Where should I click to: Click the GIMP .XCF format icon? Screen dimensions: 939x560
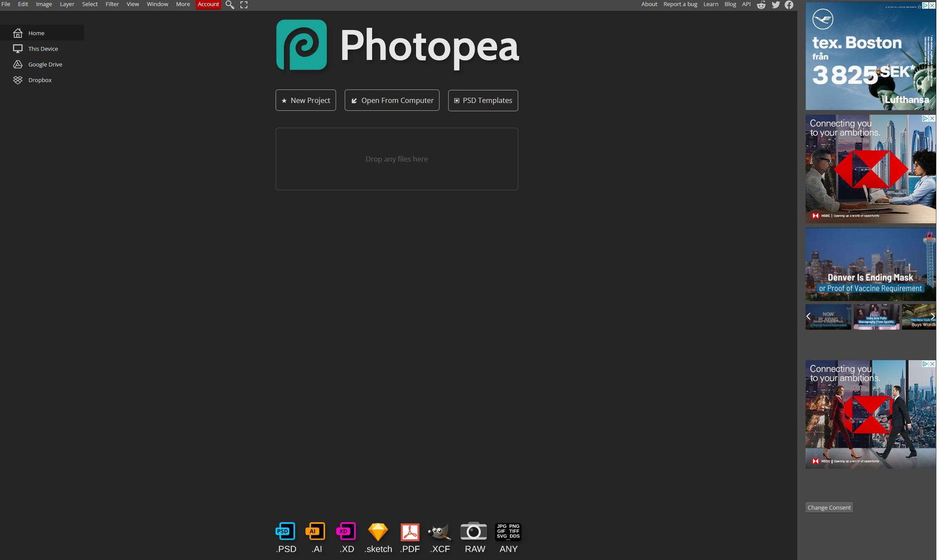click(x=440, y=531)
